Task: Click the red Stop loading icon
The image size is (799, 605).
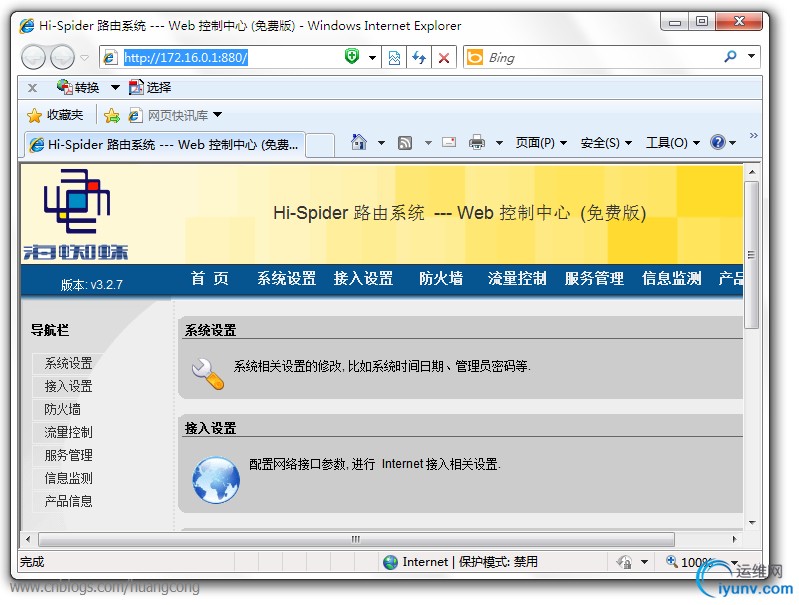Action: pos(444,58)
